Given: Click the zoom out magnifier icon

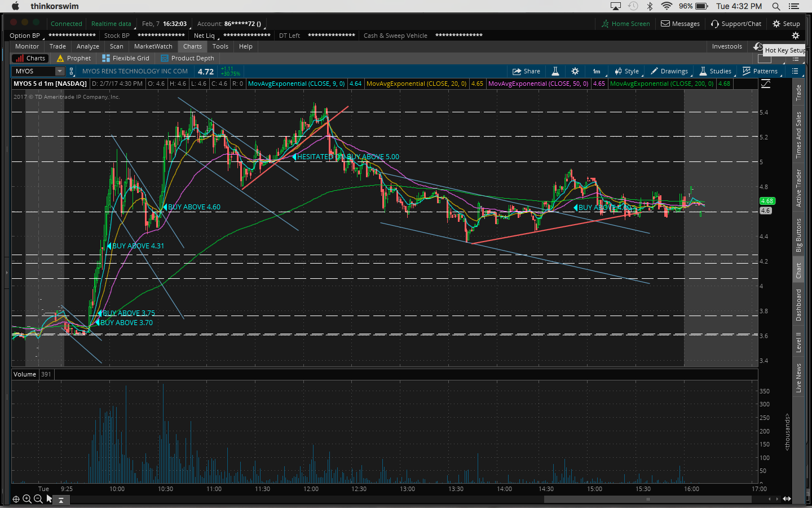Looking at the screenshot, I should (x=38, y=499).
